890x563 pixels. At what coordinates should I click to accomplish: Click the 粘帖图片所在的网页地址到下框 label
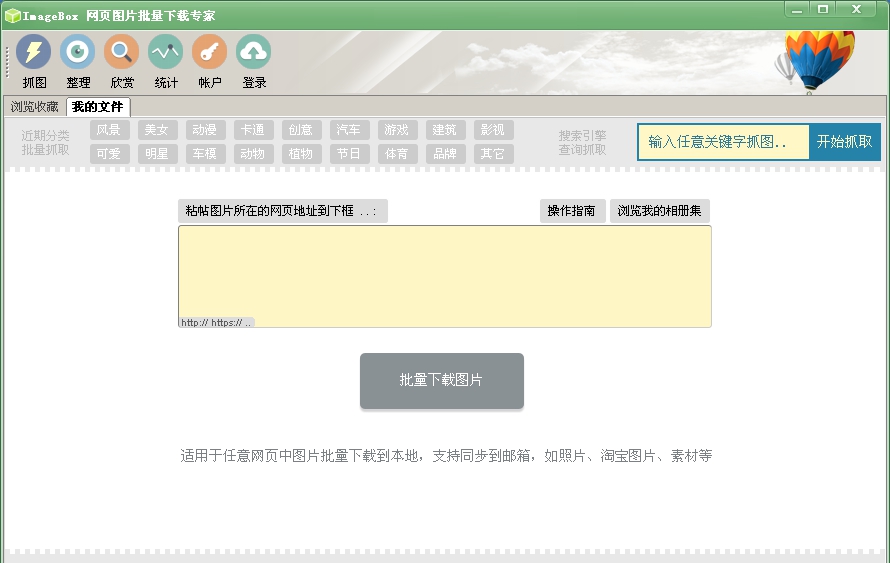point(283,211)
